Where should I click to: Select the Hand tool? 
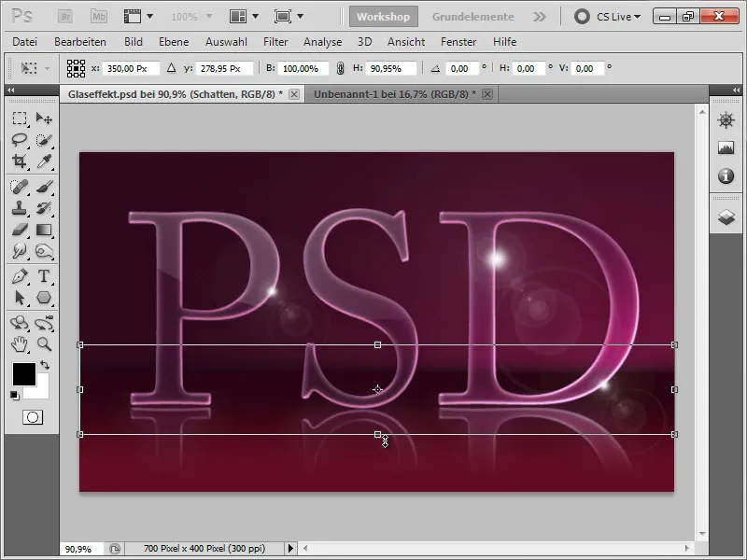(x=20, y=344)
